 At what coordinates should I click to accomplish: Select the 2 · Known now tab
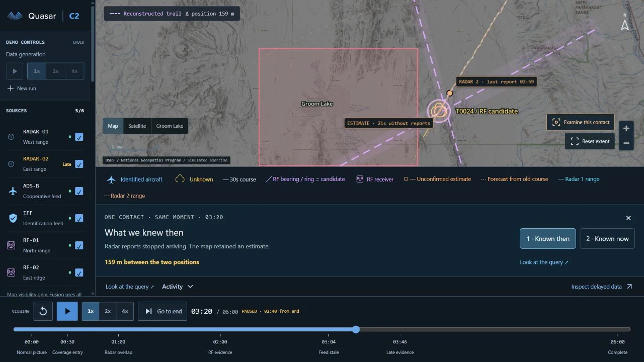point(607,239)
